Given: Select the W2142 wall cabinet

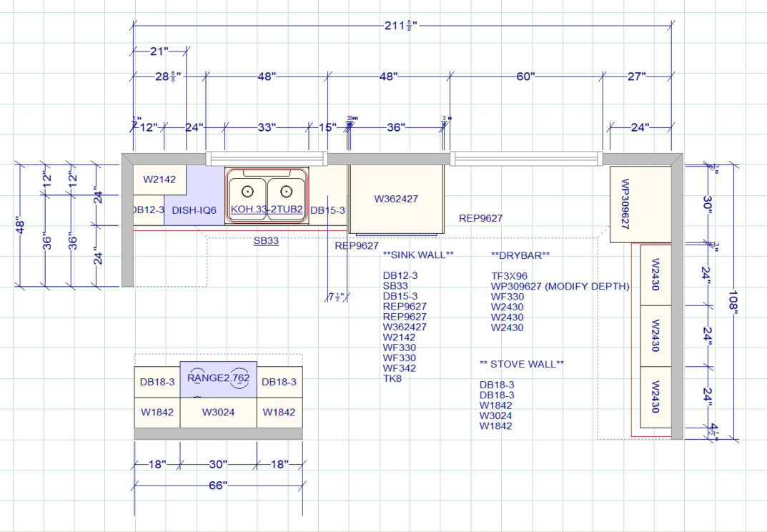Looking at the screenshot, I should (159, 180).
